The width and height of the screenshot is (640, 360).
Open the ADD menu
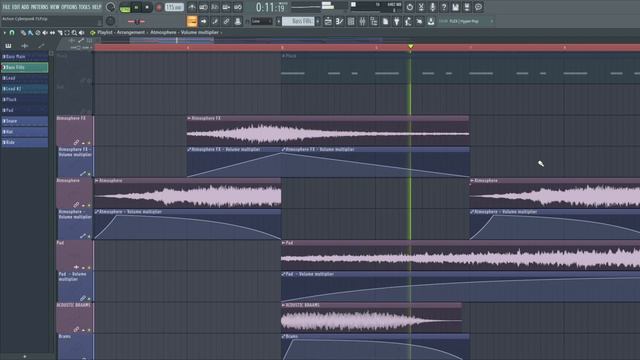[25, 7]
